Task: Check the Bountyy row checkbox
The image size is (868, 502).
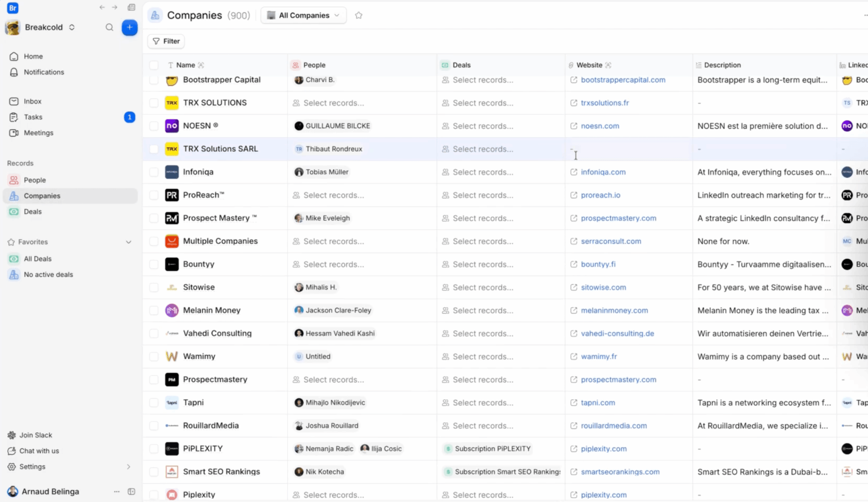Action: (154, 264)
